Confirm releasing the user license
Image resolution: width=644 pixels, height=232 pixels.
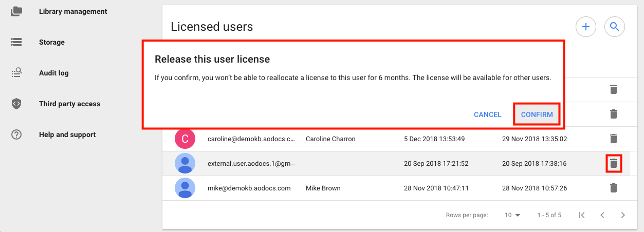click(x=537, y=114)
